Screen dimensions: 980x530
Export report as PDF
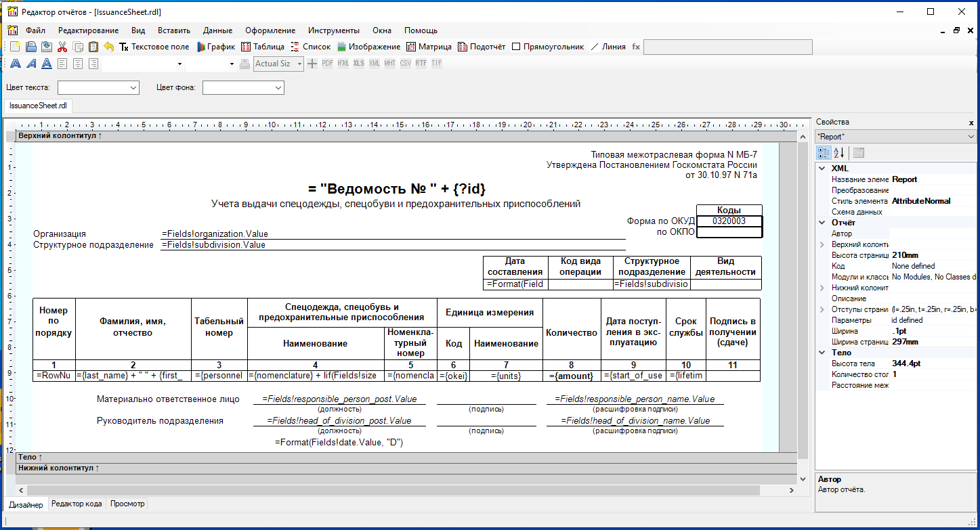[x=328, y=64]
